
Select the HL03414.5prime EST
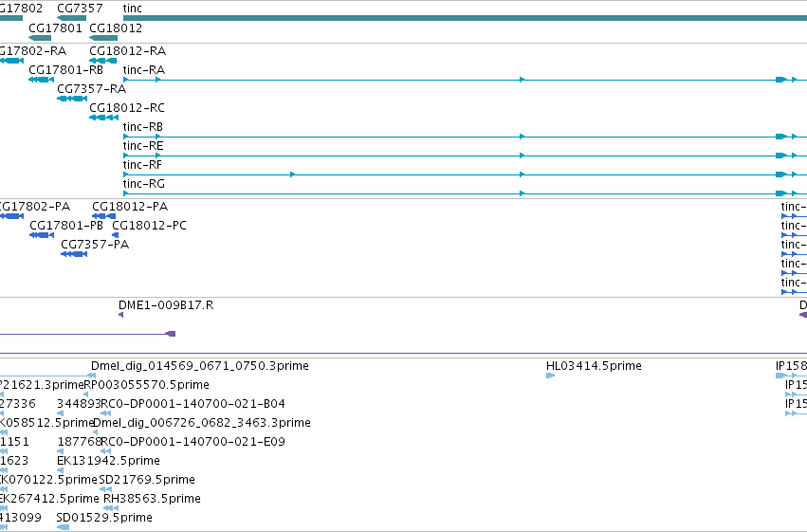[550, 376]
